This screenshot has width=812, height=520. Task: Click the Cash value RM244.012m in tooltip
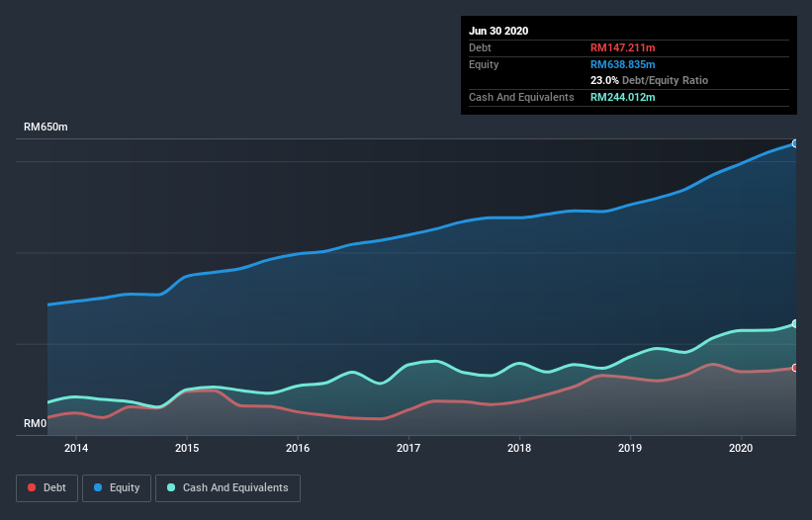tap(623, 97)
